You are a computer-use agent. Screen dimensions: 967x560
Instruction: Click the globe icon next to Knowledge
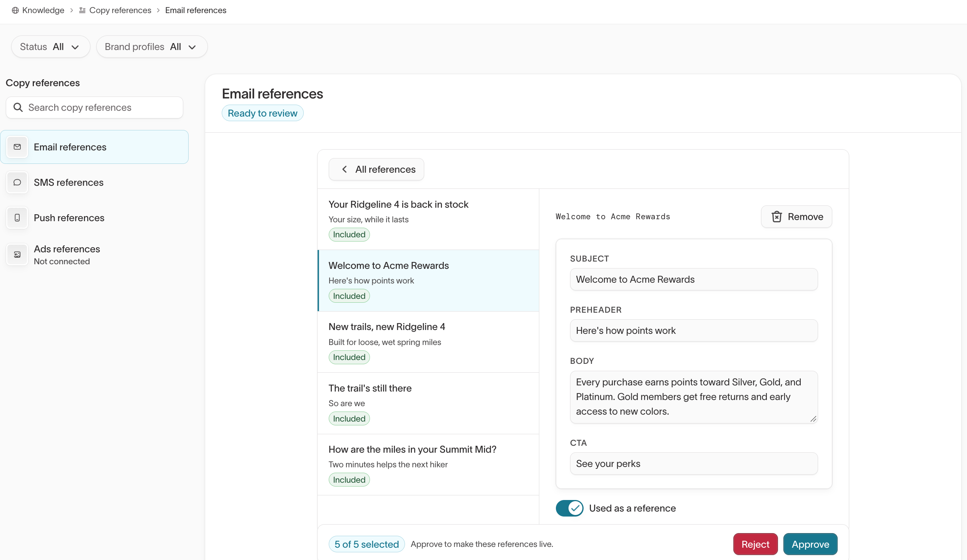point(15,10)
